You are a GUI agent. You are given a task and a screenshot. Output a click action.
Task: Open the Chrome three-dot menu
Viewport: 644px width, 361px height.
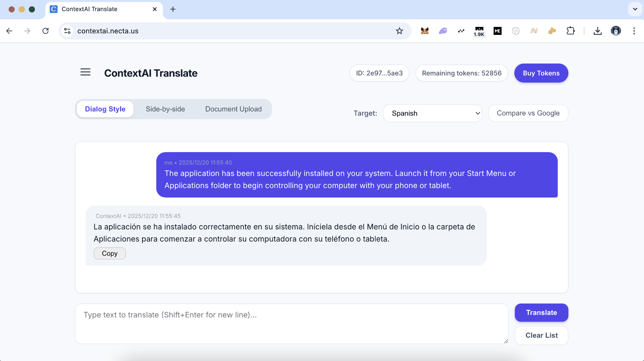(x=634, y=31)
